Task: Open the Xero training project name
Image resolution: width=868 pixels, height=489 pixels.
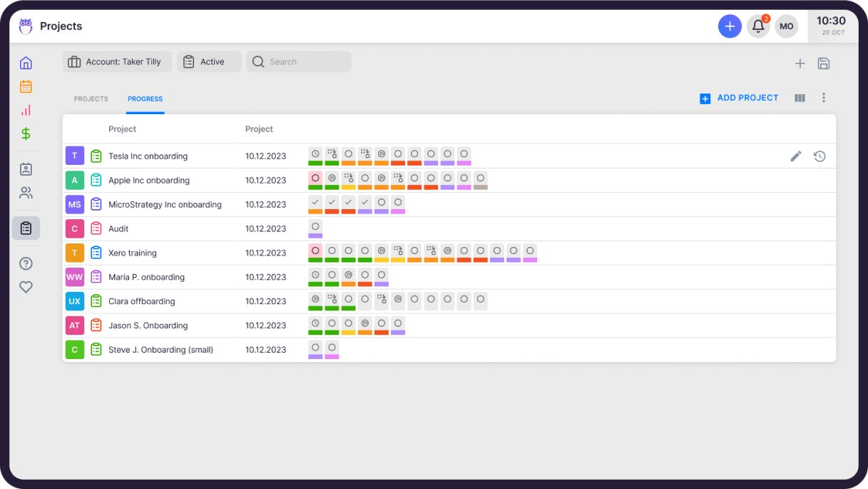Action: [133, 253]
